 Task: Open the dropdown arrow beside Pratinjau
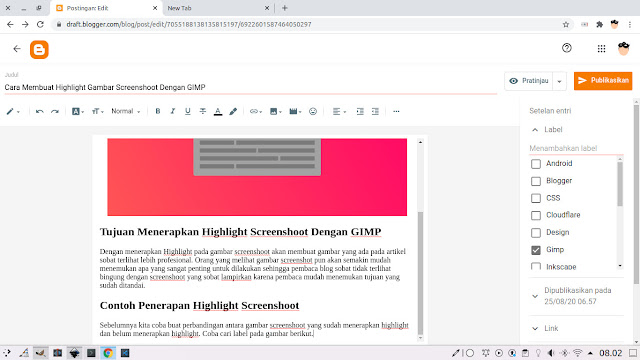[x=560, y=81]
